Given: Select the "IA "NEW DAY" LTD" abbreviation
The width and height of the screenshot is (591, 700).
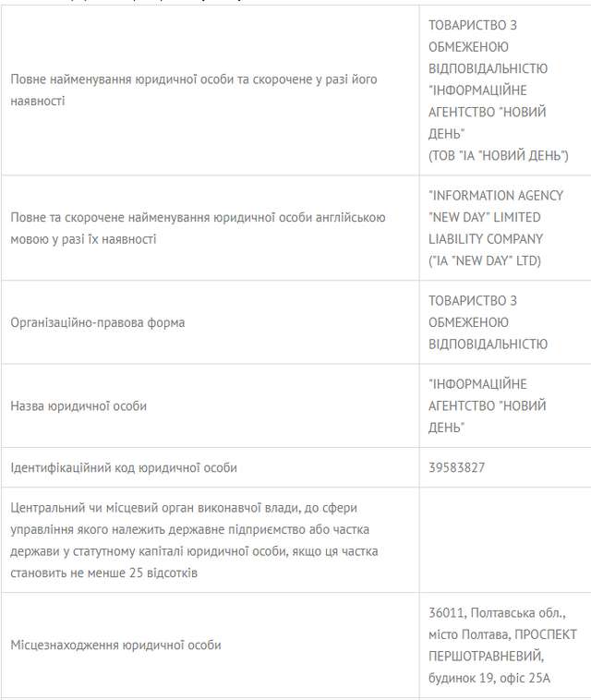Looking at the screenshot, I should pos(485,260).
